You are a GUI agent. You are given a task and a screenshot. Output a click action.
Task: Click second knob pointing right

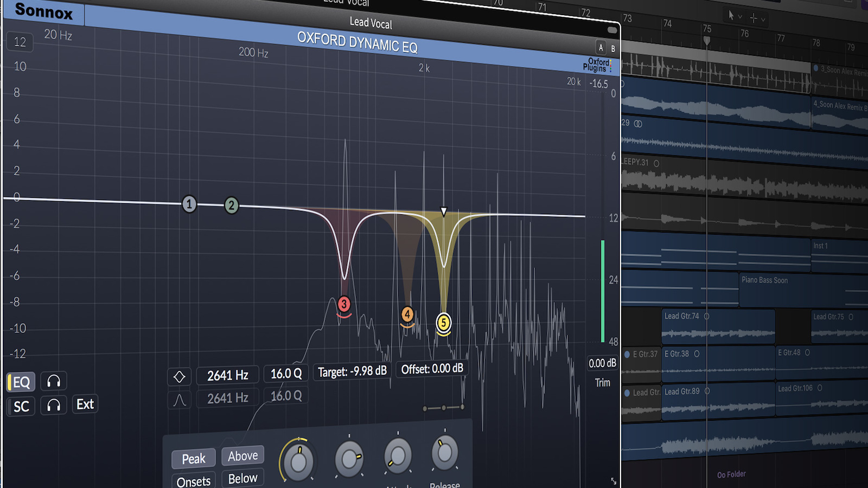349,458
